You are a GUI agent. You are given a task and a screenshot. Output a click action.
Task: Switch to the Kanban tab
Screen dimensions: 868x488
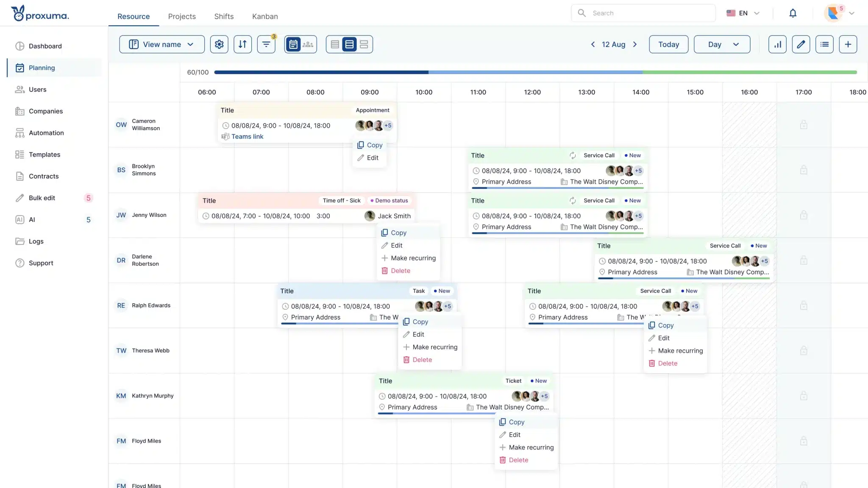(265, 17)
